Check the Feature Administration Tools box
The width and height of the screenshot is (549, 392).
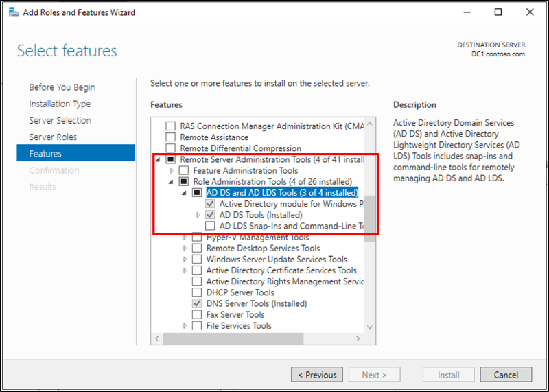(184, 171)
